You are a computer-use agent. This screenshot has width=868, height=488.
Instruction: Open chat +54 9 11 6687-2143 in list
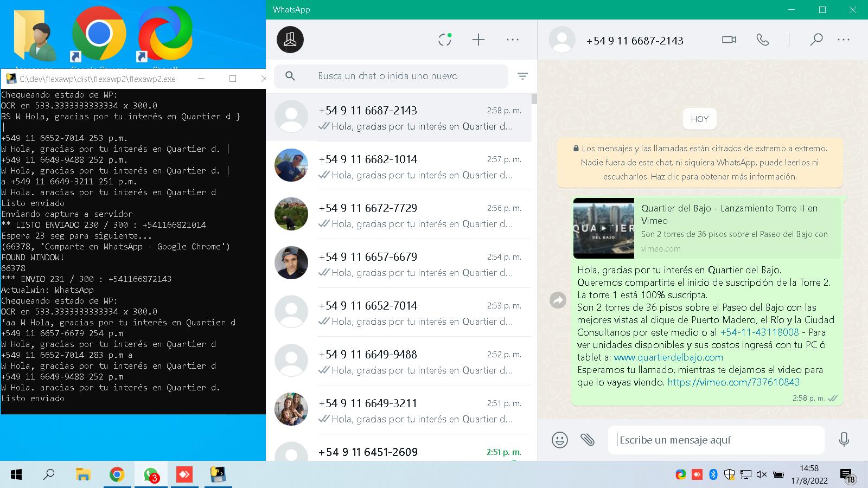point(399,117)
